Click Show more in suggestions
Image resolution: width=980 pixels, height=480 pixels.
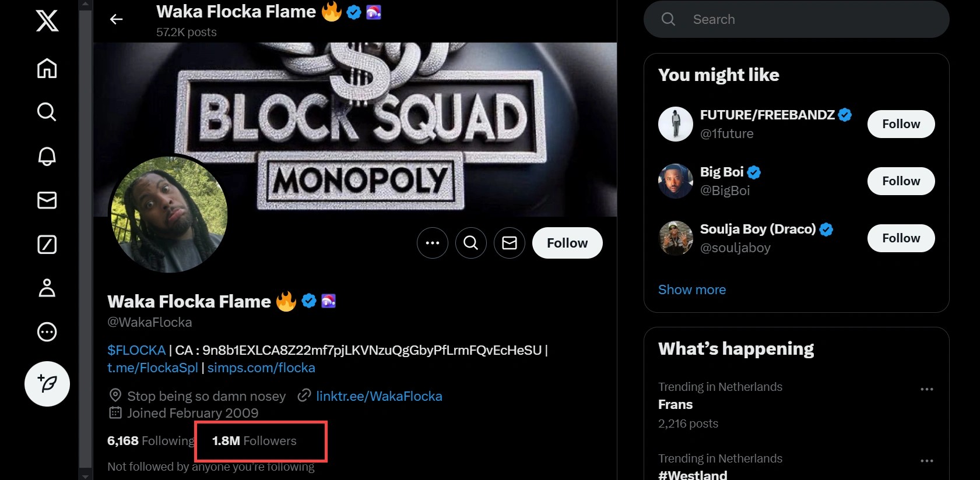692,290
